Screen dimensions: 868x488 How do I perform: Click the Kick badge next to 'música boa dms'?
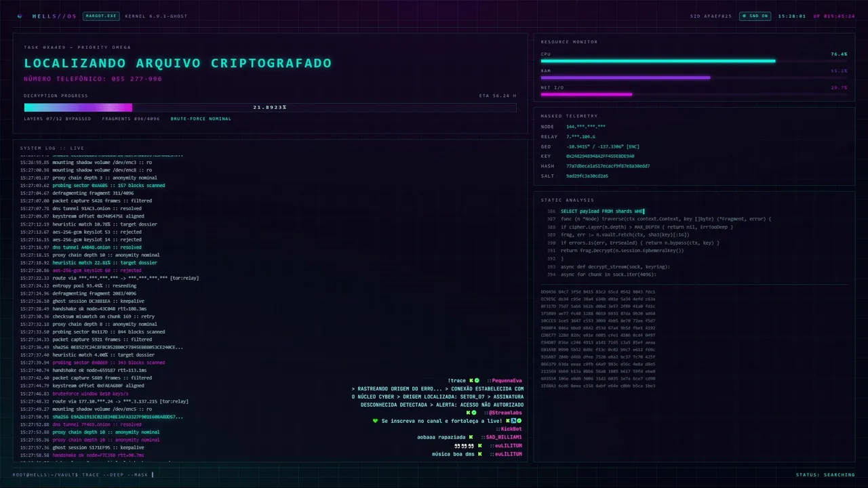pos(480,454)
